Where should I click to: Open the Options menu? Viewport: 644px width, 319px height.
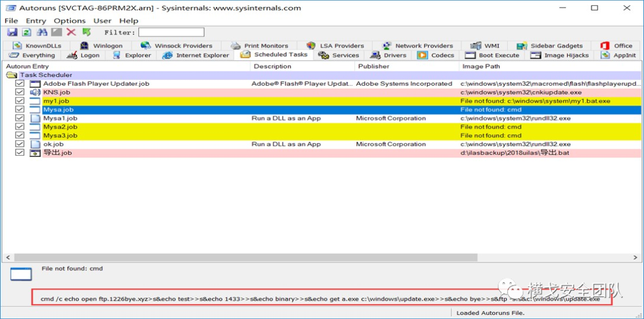click(x=70, y=20)
